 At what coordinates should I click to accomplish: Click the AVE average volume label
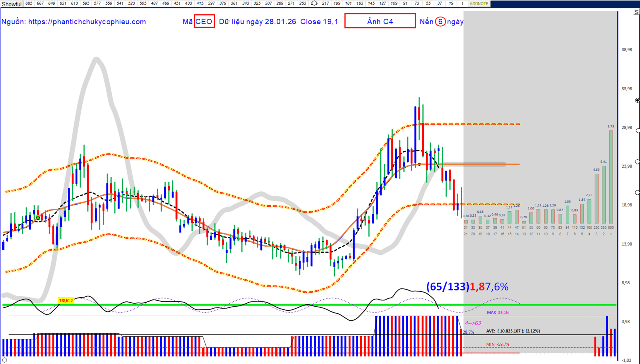(513, 331)
